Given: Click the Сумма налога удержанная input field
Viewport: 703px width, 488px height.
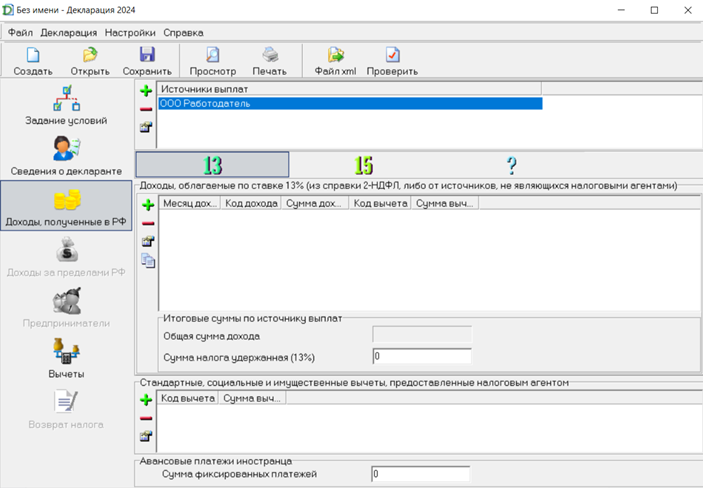Looking at the screenshot, I should (x=420, y=356).
